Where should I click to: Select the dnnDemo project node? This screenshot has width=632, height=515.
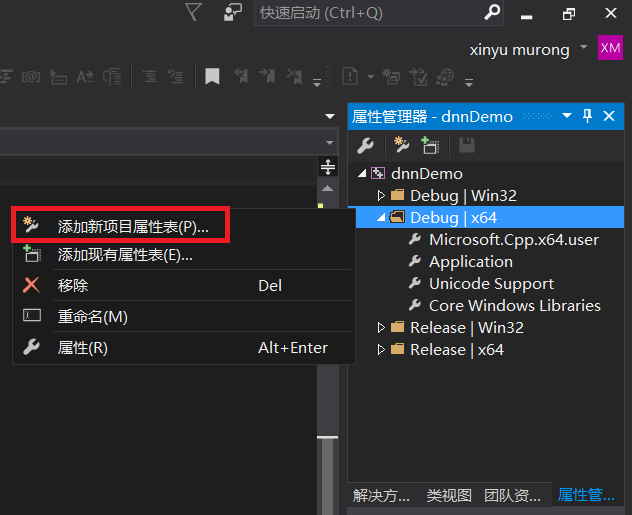(x=426, y=174)
